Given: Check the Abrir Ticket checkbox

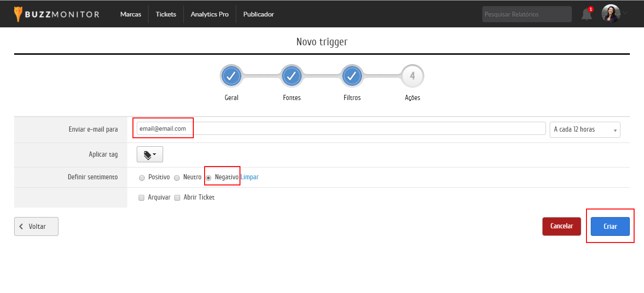Looking at the screenshot, I should click(177, 198).
